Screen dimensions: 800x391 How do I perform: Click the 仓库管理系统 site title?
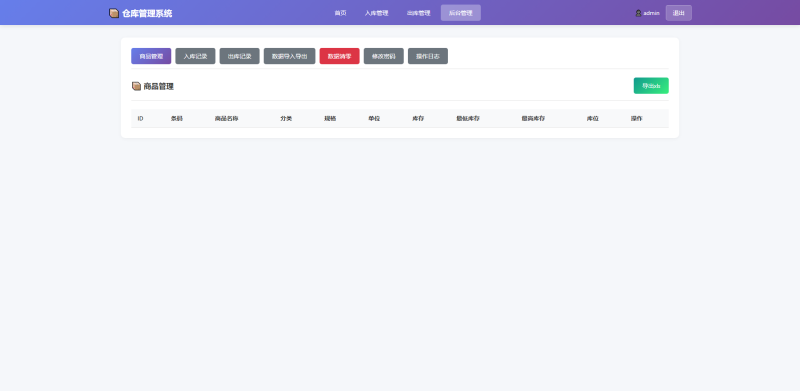(x=147, y=13)
